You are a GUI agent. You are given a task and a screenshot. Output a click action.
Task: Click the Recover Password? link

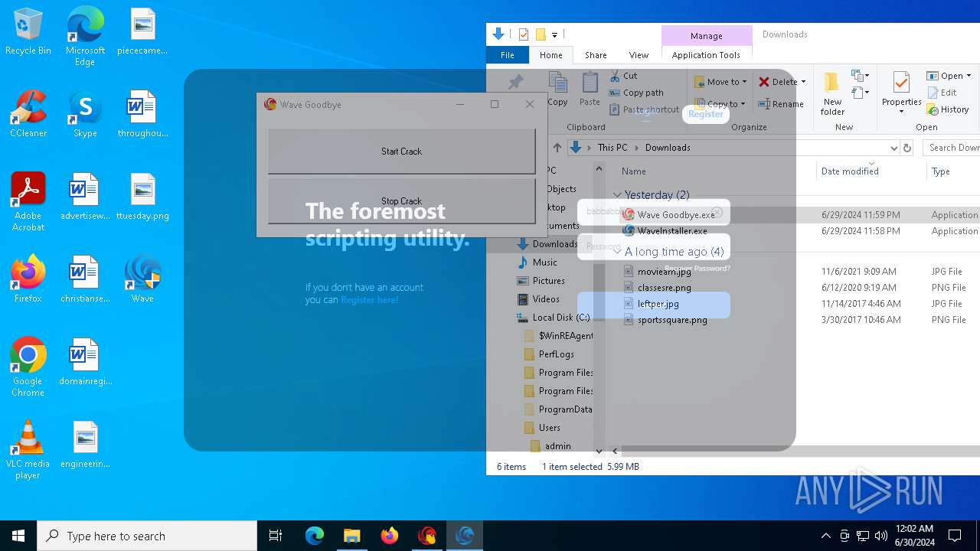tap(697, 269)
